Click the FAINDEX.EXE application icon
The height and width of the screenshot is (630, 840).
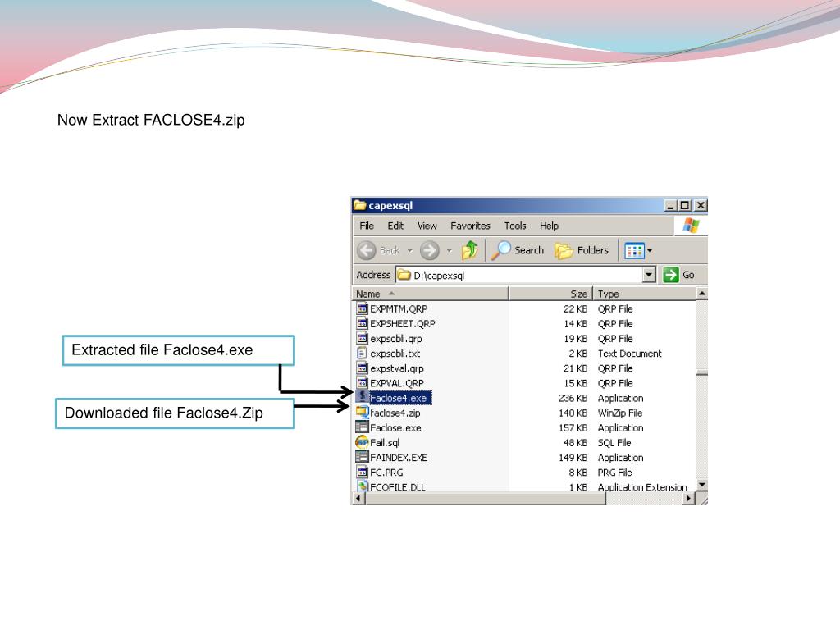coord(362,457)
